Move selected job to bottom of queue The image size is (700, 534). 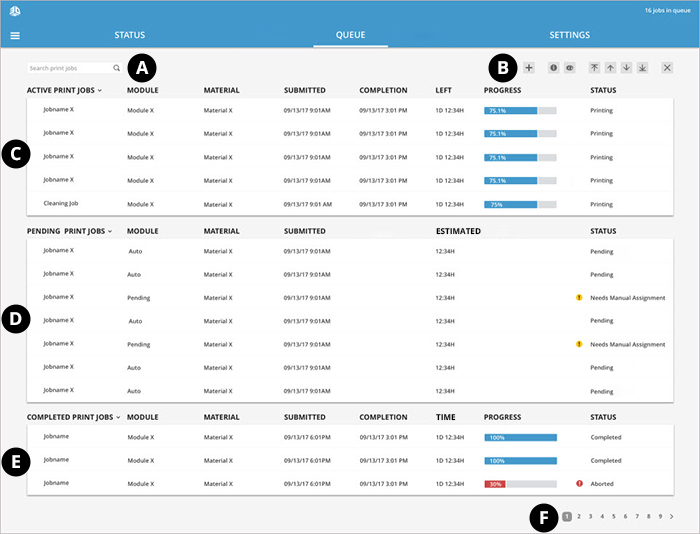(x=642, y=68)
